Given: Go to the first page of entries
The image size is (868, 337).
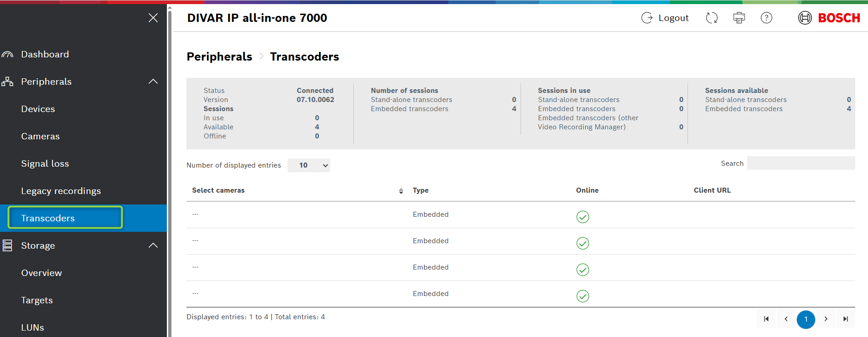Looking at the screenshot, I should tap(766, 319).
